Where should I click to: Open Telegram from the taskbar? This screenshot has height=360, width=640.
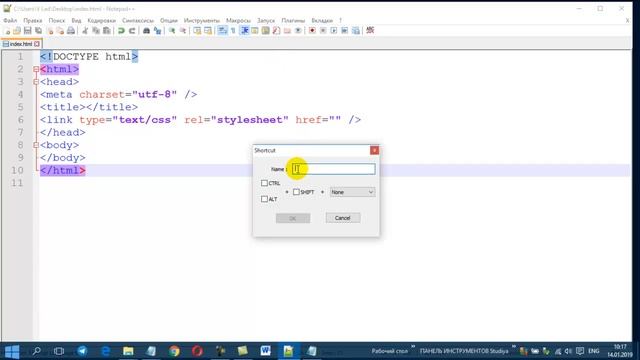[82, 351]
